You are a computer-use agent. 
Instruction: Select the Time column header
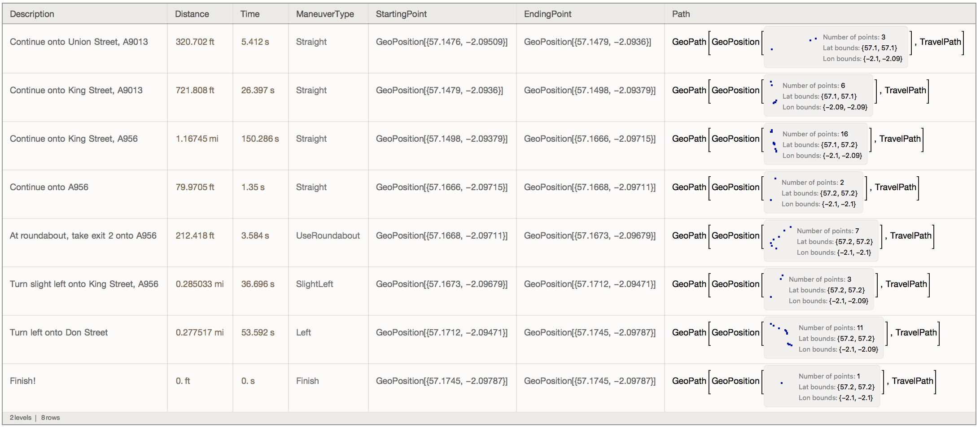249,14
